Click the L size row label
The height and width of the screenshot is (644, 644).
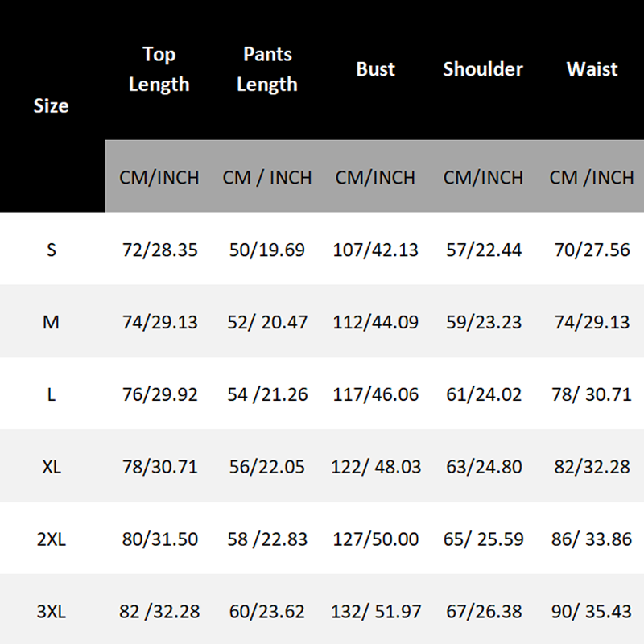coord(52,395)
